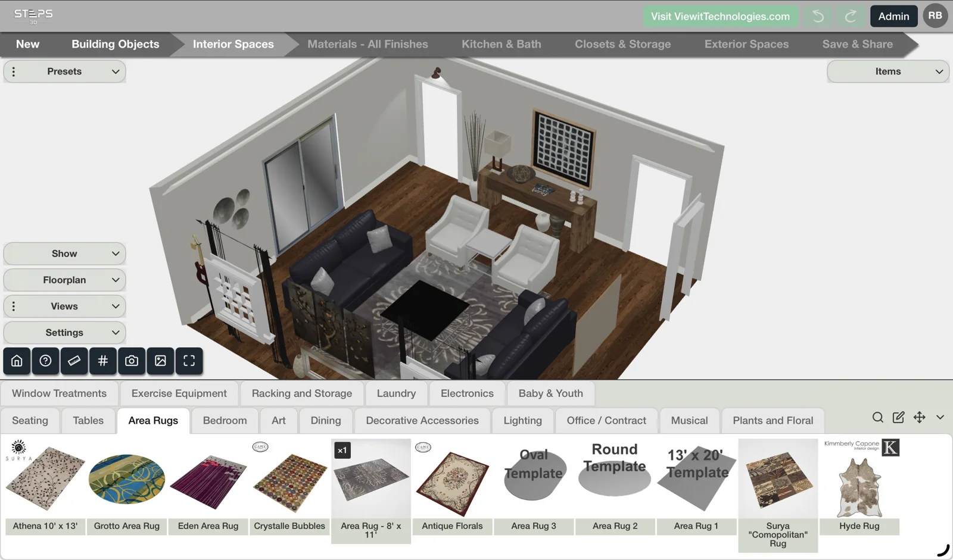Click the New button
This screenshot has height=560, width=953.
tap(28, 44)
